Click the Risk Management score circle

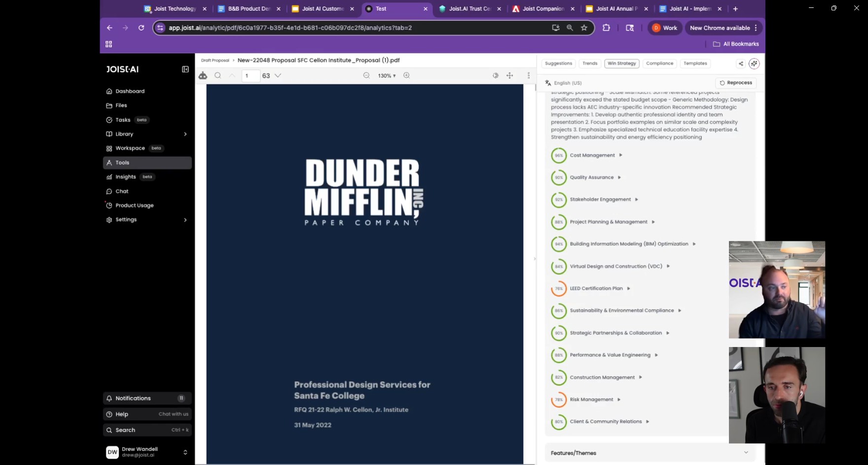coord(559,400)
